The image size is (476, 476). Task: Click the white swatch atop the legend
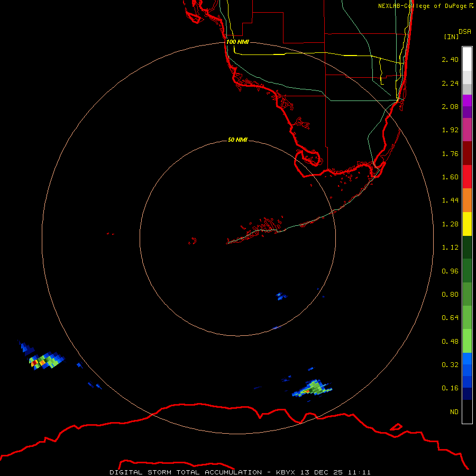[467, 59]
